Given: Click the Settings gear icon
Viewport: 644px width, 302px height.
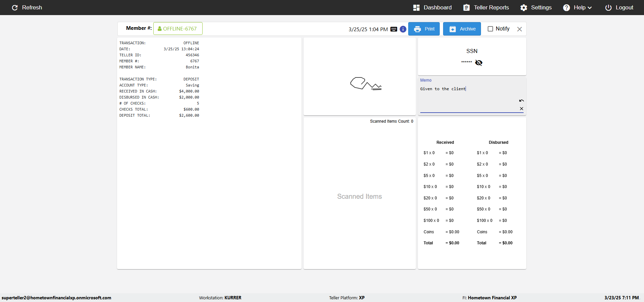Looking at the screenshot, I should (524, 8).
